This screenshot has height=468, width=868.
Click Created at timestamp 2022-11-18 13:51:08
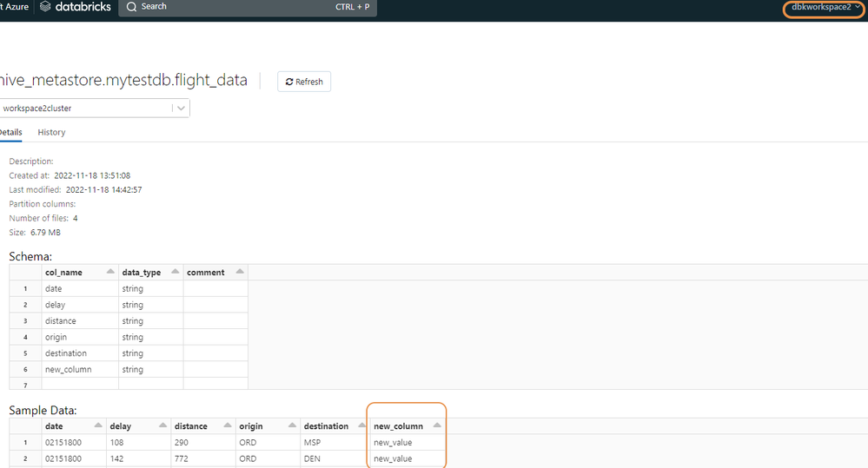92,175
